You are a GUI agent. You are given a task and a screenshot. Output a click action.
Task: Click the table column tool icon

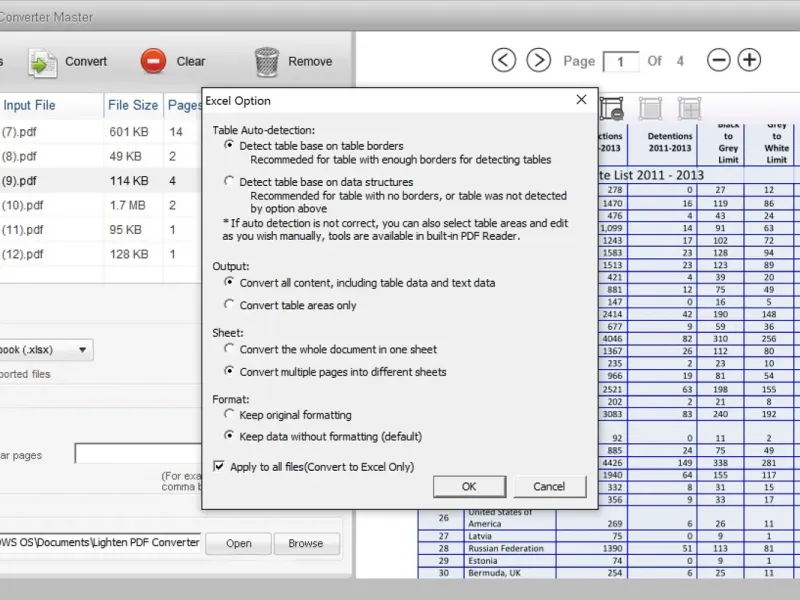[650, 109]
